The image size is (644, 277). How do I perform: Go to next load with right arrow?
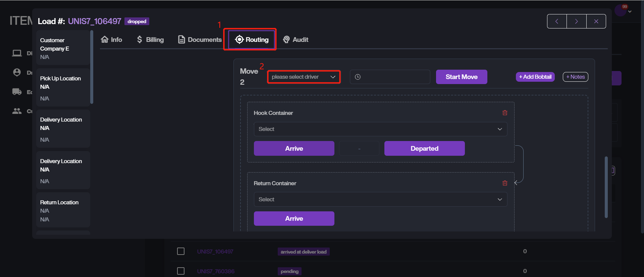576,21
